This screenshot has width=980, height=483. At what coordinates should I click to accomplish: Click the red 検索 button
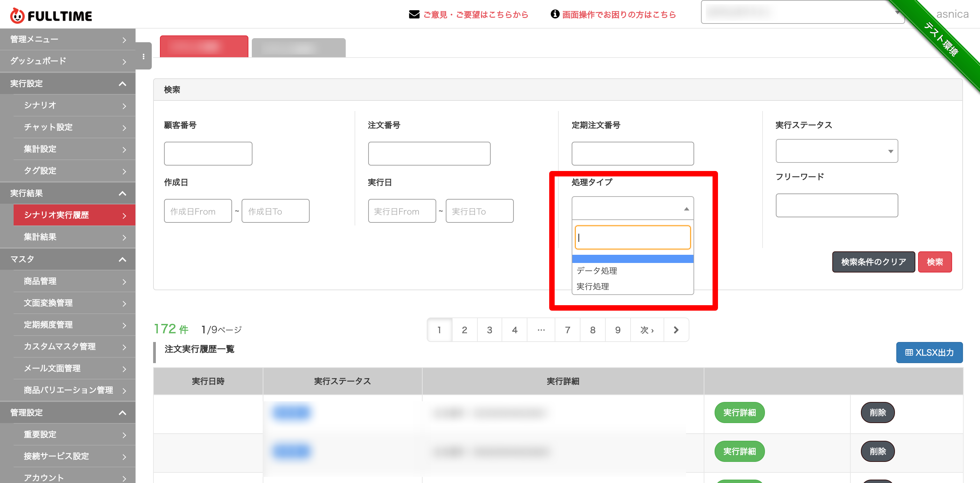click(x=935, y=262)
